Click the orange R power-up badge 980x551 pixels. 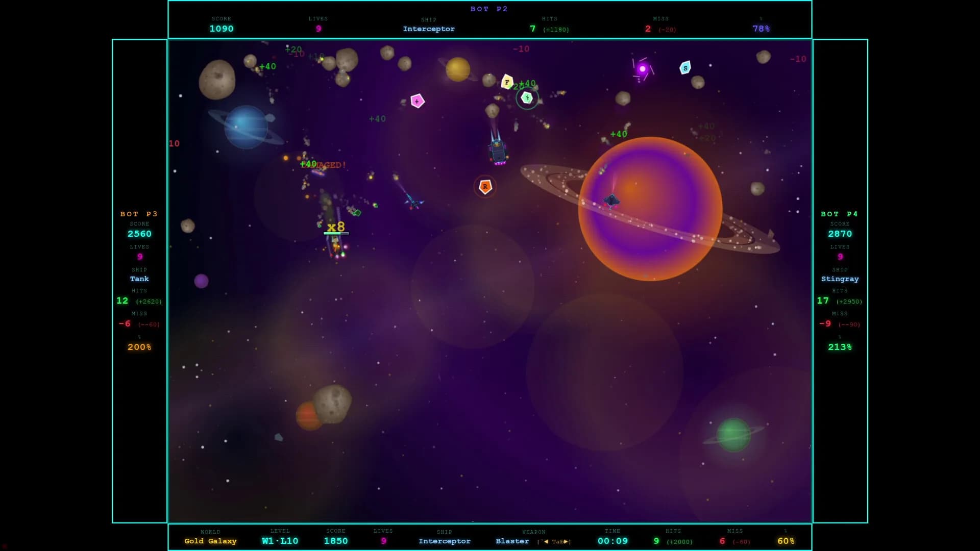[x=485, y=187]
